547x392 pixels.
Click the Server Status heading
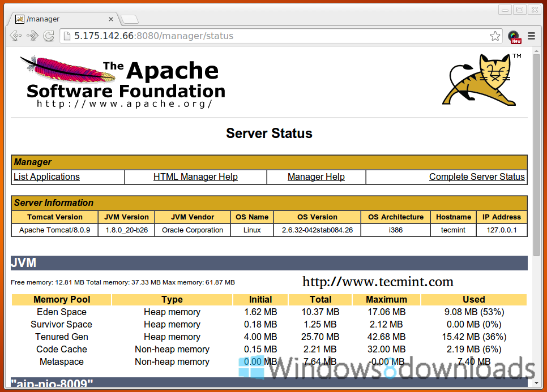click(x=269, y=133)
